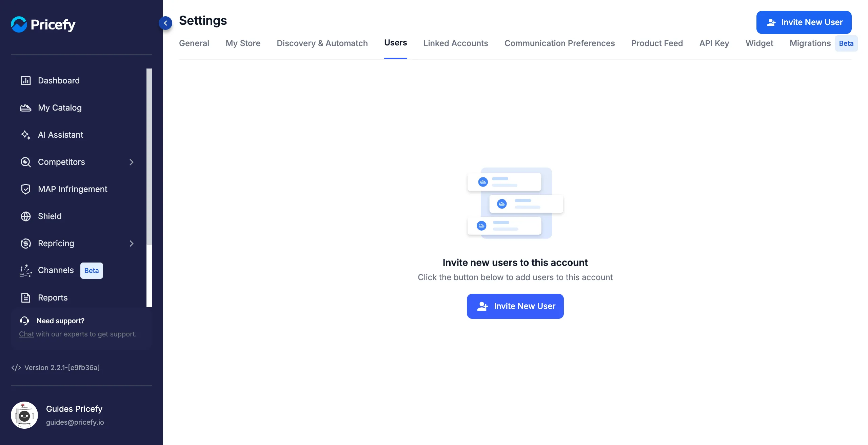Click the Beta badge next to Migrations
Image resolution: width=868 pixels, height=445 pixels.
(x=846, y=43)
